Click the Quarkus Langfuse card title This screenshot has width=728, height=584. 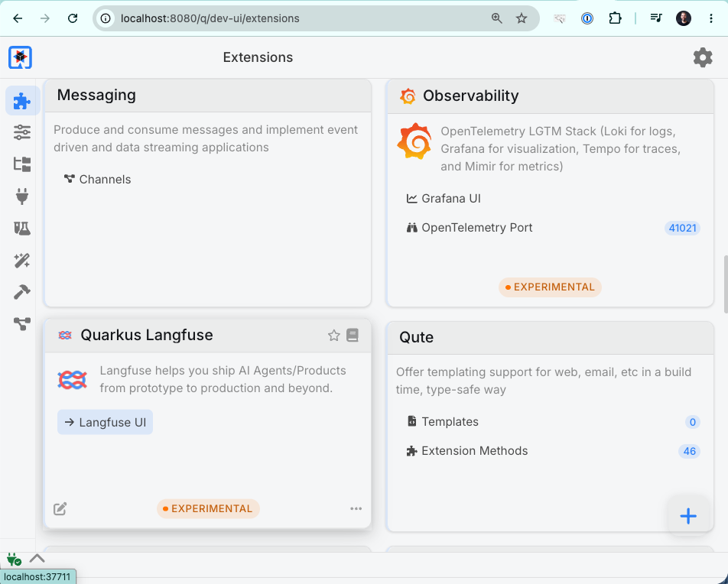point(147,335)
